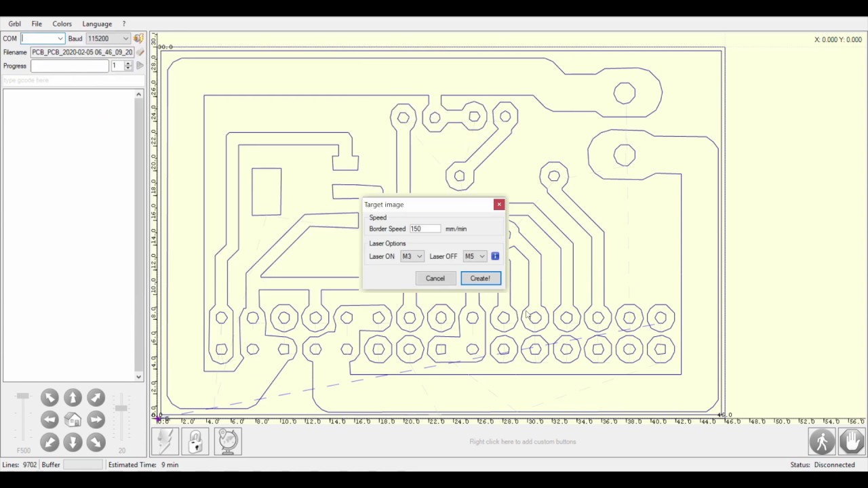Click the console log scroll down arrow
The height and width of the screenshot is (488, 868).
[x=138, y=377]
